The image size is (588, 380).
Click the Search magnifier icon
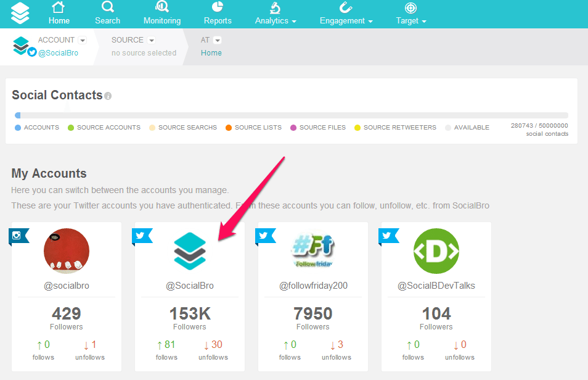(x=108, y=7)
